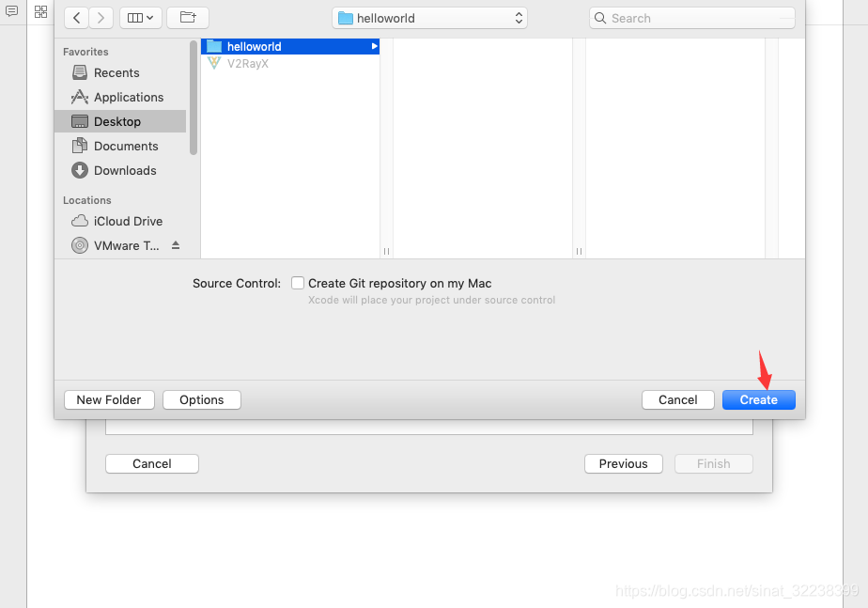Select Downloads in the sidebar
The image size is (868, 608).
point(120,170)
